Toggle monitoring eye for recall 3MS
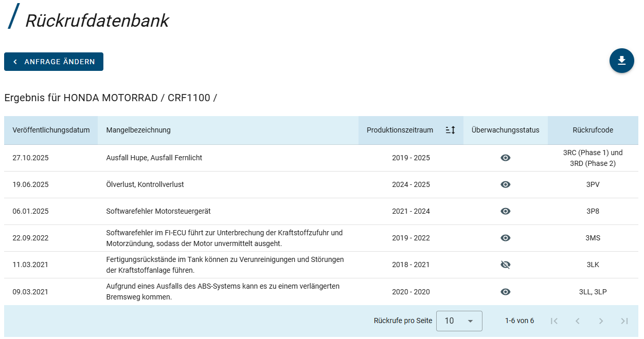The width and height of the screenshot is (644, 339). point(506,238)
